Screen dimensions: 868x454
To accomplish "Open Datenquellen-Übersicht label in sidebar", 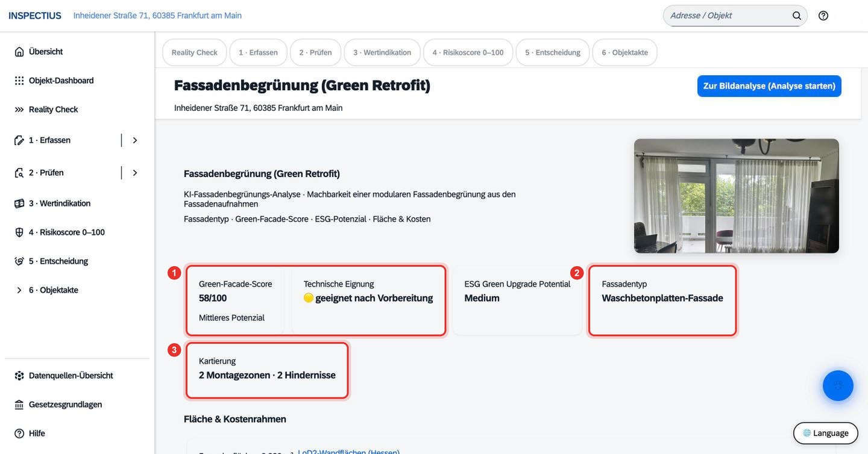I will coord(71,376).
